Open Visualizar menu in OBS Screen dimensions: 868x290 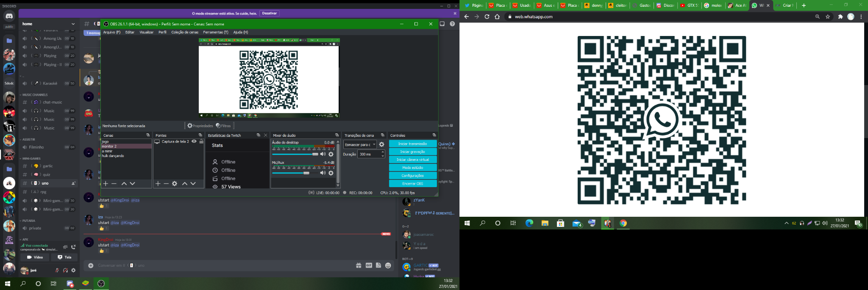pyautogui.click(x=147, y=32)
